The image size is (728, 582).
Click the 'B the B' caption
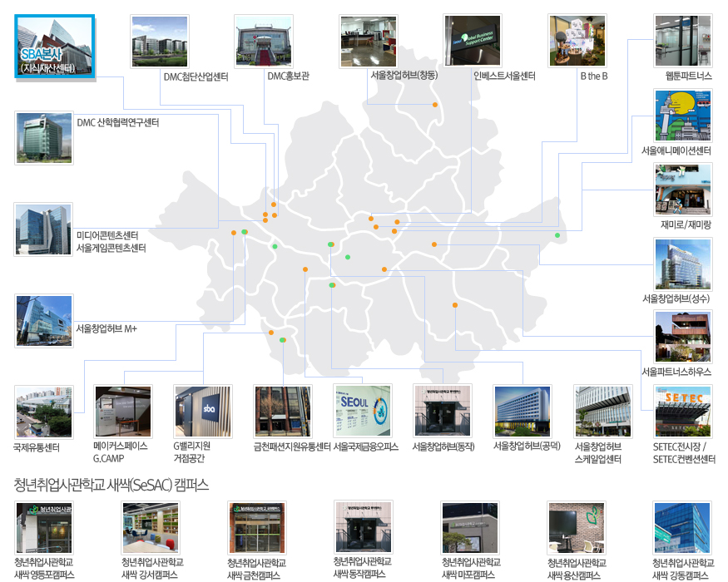[x=594, y=76]
